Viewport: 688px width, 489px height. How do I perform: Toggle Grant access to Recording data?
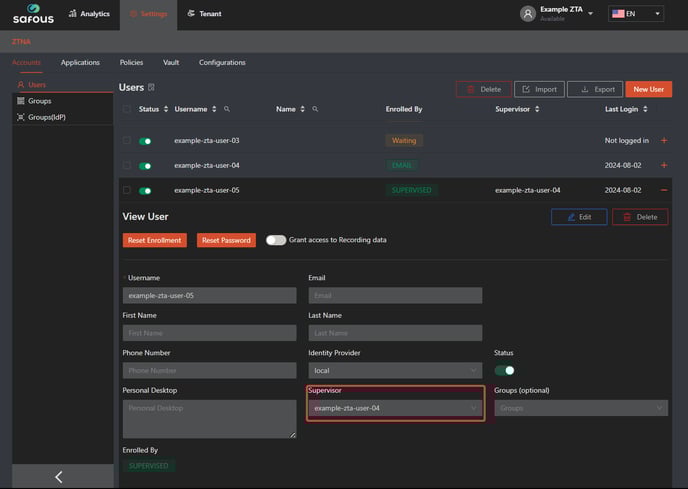click(276, 240)
